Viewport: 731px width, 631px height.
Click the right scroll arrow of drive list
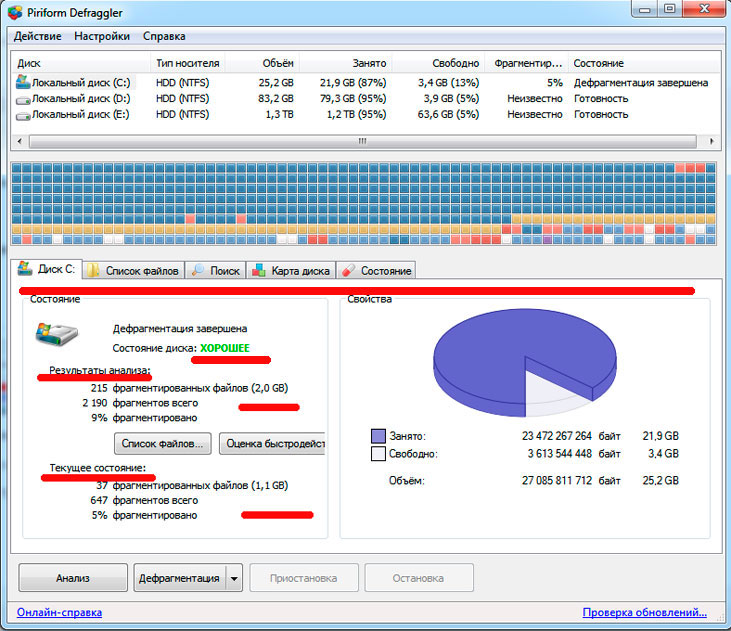pos(711,141)
